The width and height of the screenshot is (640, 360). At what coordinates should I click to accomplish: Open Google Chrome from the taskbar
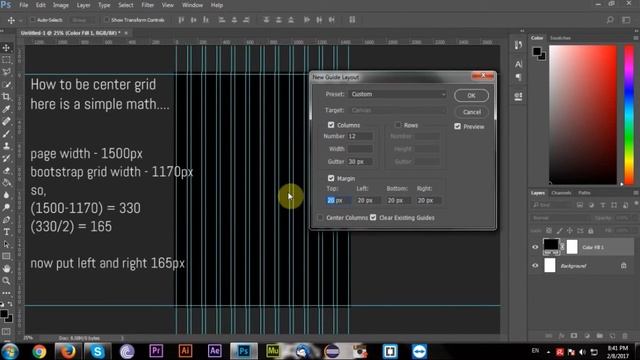39,351
